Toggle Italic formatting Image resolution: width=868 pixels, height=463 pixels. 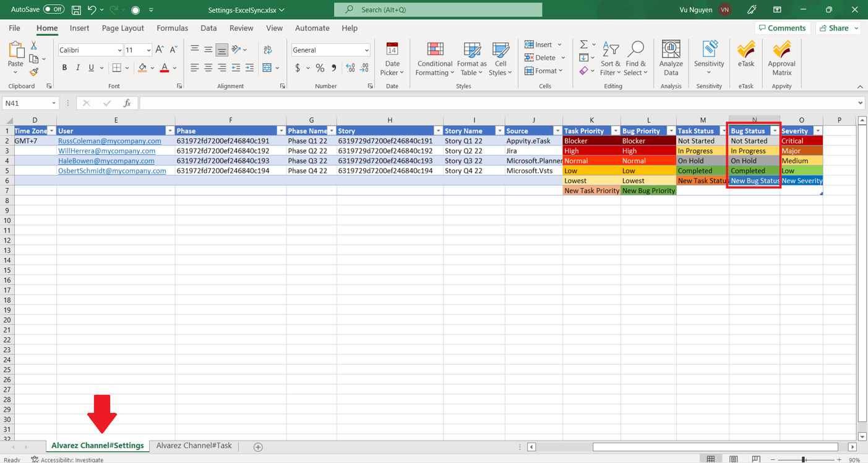coord(78,68)
